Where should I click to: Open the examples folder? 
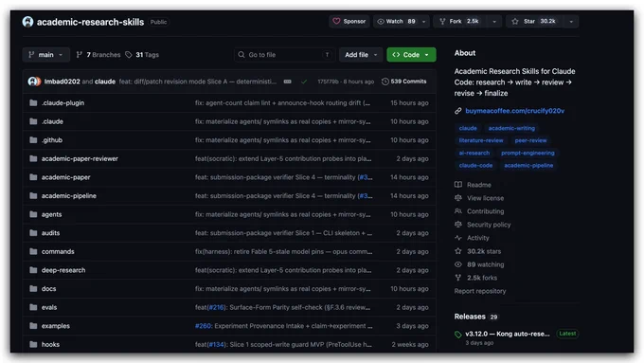56,326
